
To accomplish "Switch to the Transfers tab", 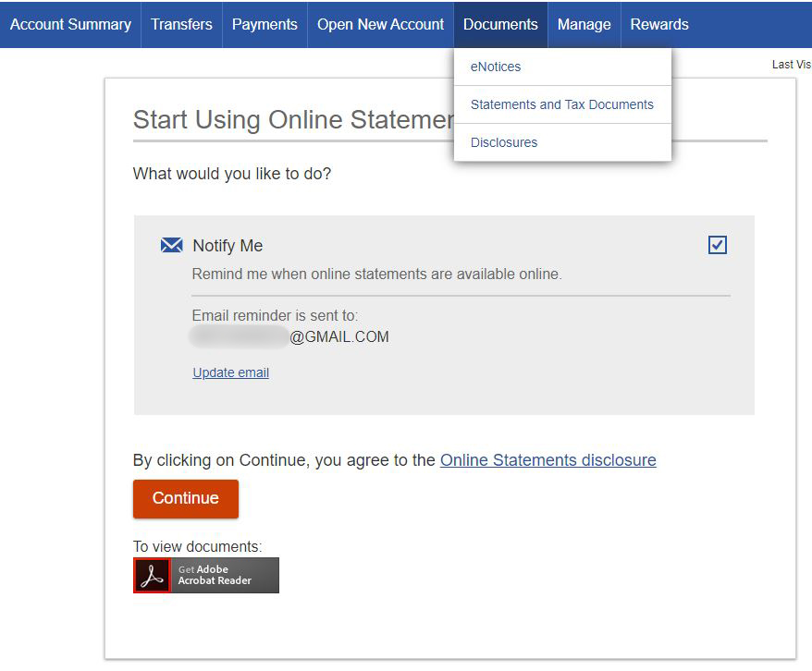I will (x=181, y=25).
